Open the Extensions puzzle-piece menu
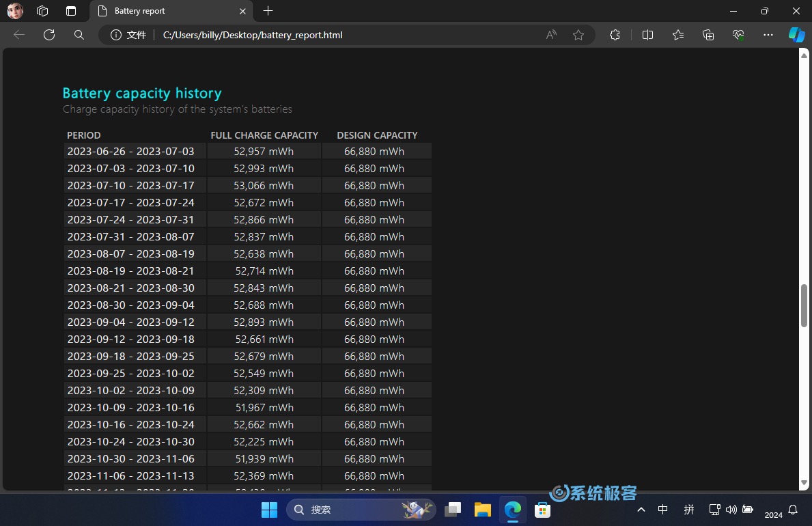 pos(615,35)
